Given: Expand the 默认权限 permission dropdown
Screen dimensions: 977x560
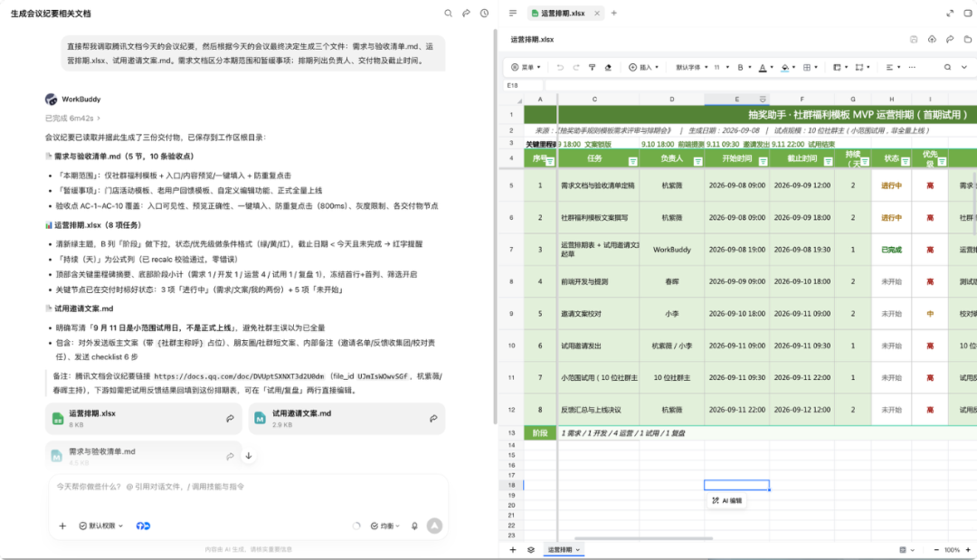Looking at the screenshot, I should pos(101,526).
